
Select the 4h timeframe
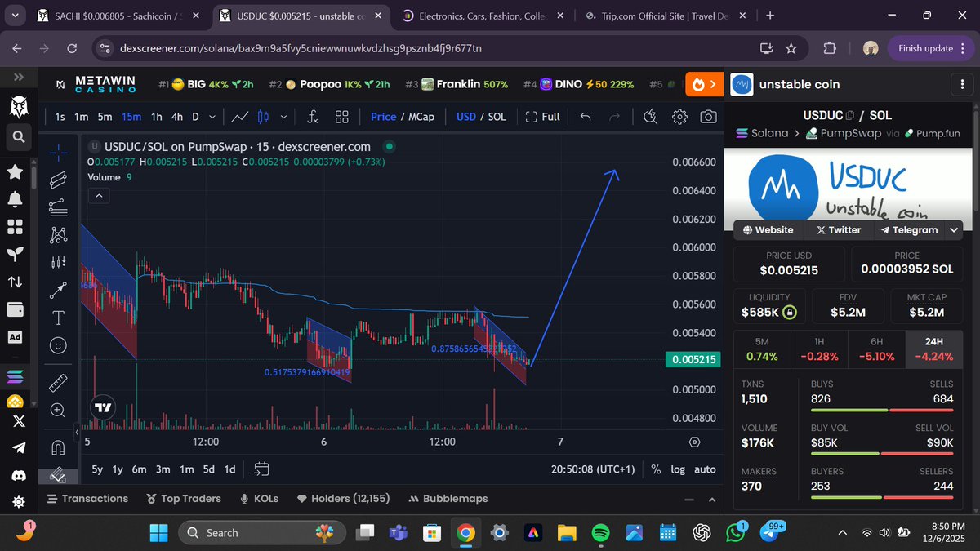point(177,117)
